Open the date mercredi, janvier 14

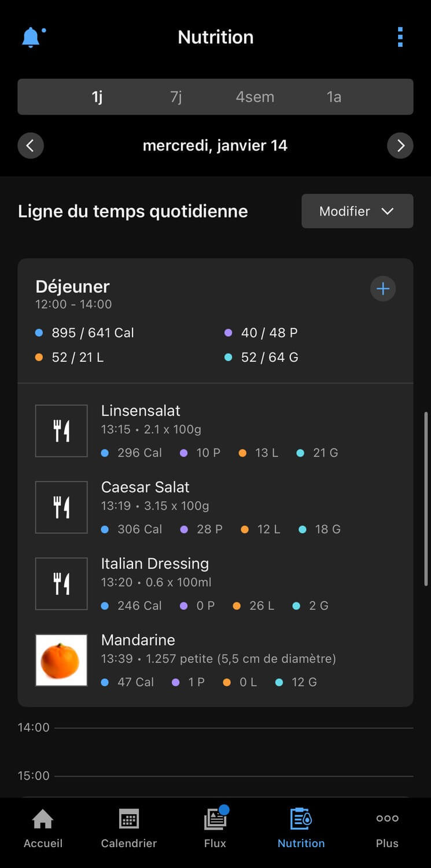[x=215, y=145]
